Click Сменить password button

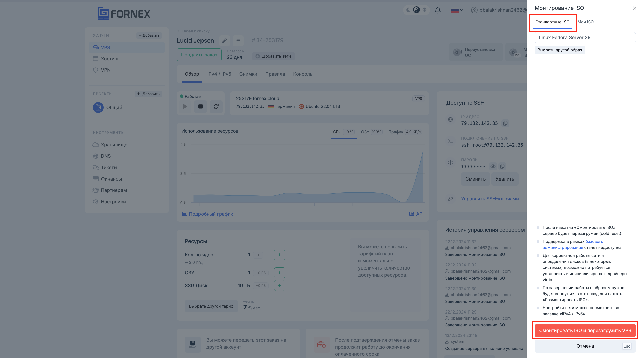click(x=475, y=179)
